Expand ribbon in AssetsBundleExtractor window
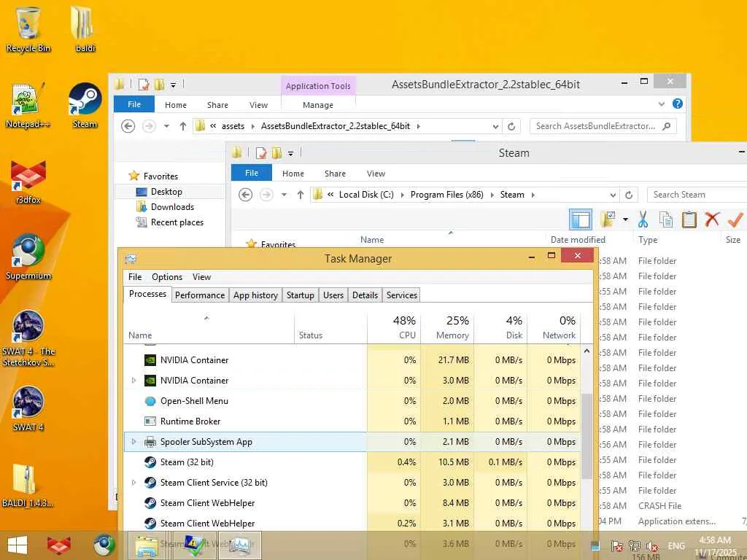747x560 pixels. (661, 104)
